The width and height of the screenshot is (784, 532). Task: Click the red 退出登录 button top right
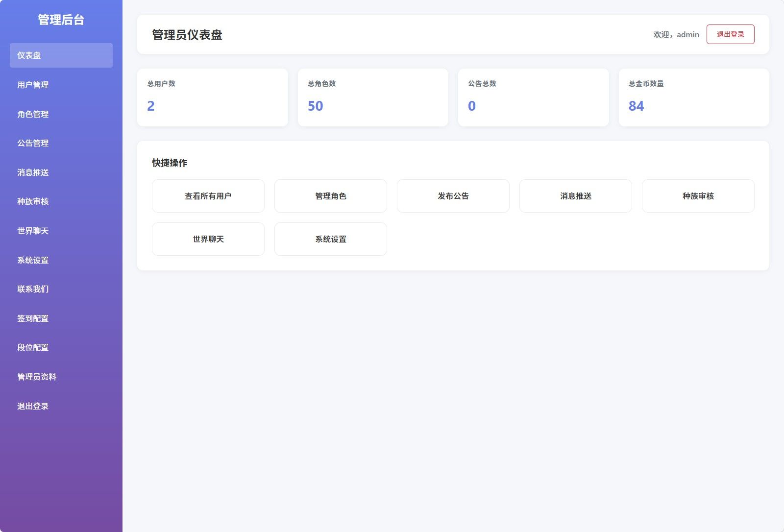(x=730, y=34)
